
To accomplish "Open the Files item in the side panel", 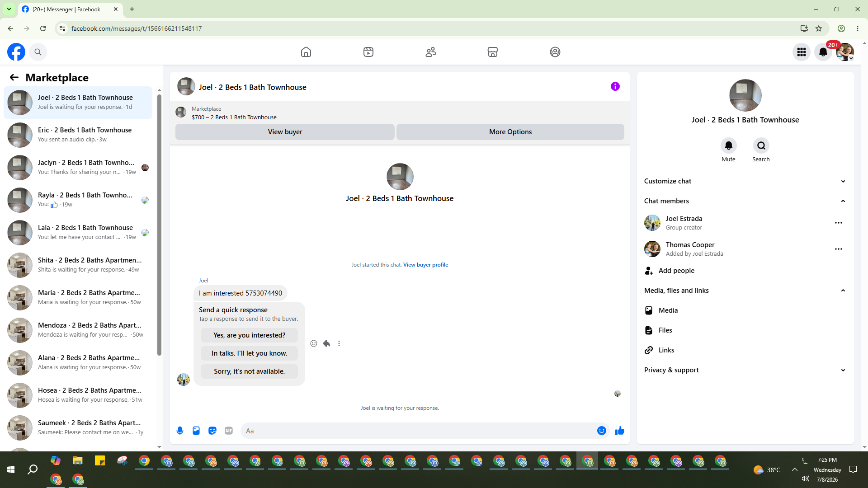I will (x=745, y=330).
